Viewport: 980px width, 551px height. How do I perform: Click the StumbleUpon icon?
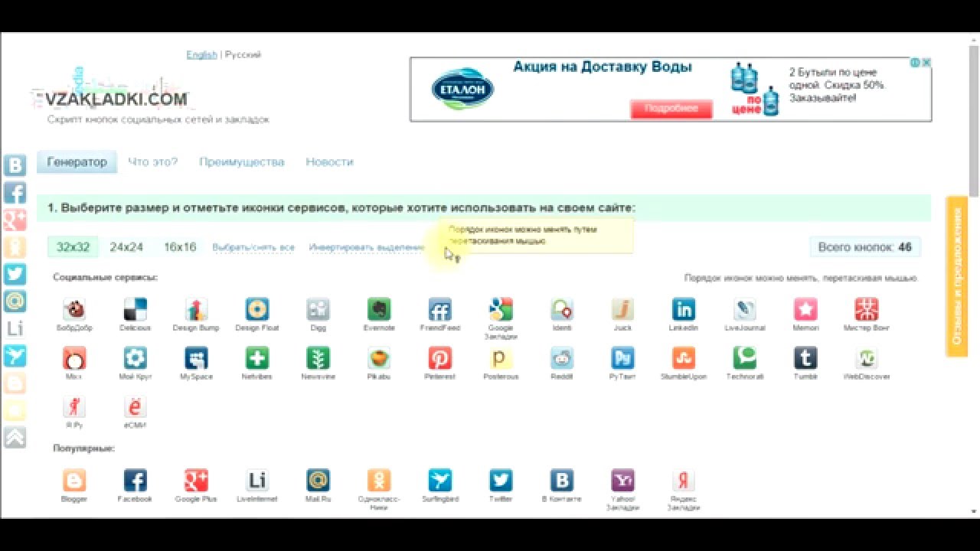(684, 358)
